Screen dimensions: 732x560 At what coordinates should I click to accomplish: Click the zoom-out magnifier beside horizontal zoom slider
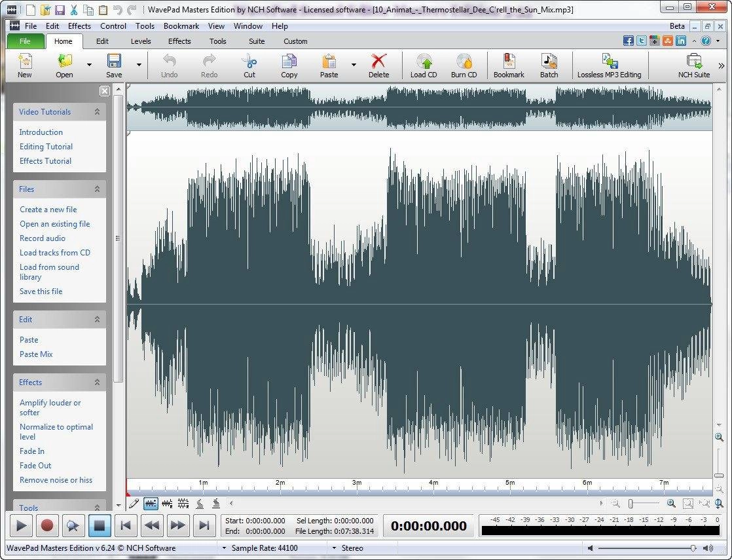(616, 504)
